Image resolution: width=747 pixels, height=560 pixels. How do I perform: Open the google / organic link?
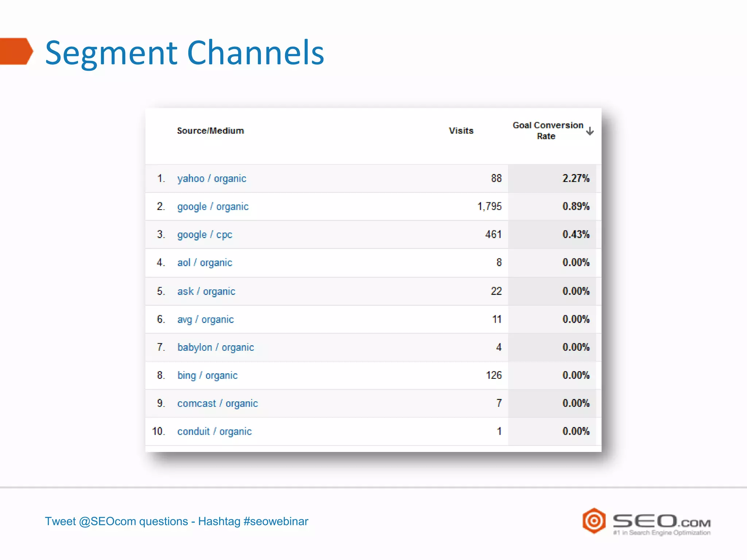click(213, 207)
